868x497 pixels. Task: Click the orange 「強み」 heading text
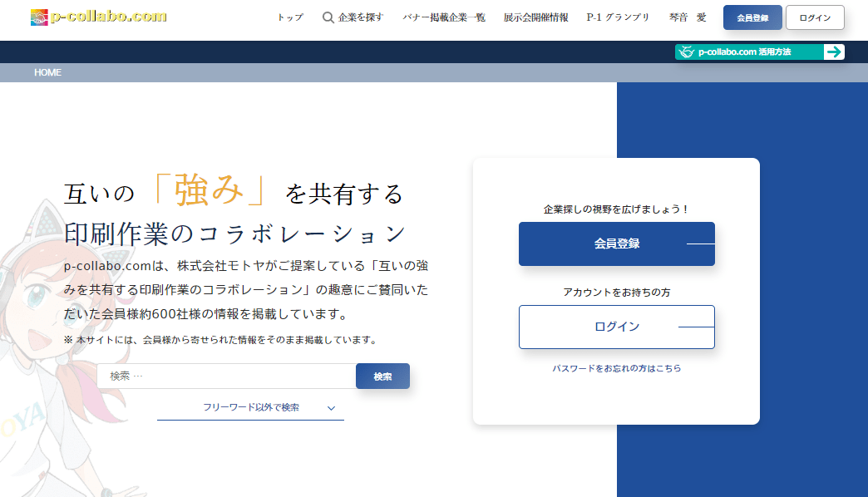[x=210, y=189]
